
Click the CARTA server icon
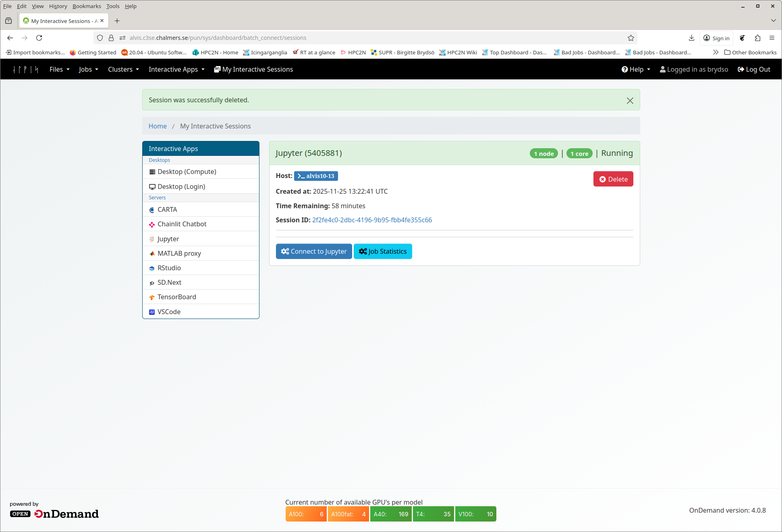[x=152, y=210]
